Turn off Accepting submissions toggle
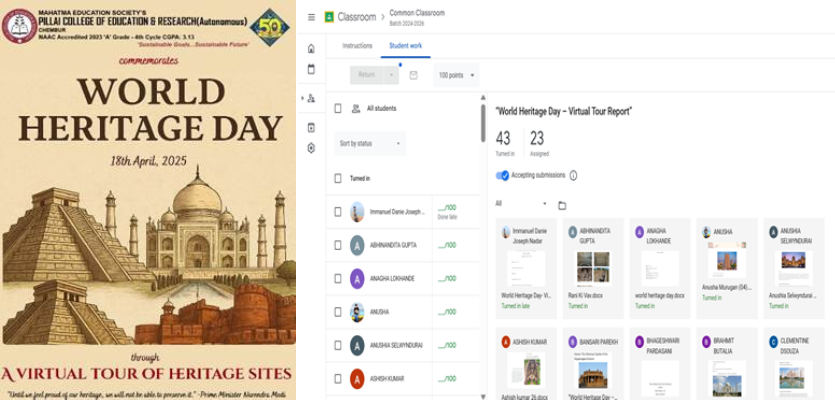This screenshot has width=835, height=400. pyautogui.click(x=503, y=175)
